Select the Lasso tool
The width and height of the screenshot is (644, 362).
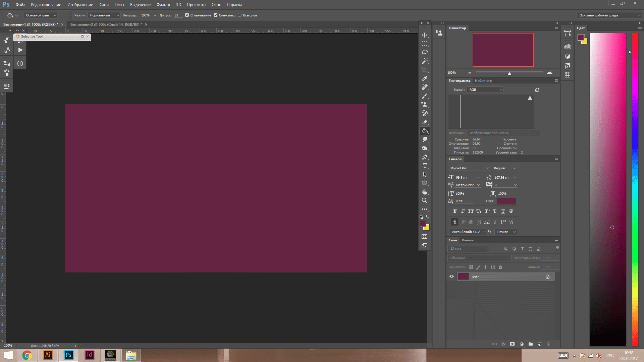(x=425, y=53)
